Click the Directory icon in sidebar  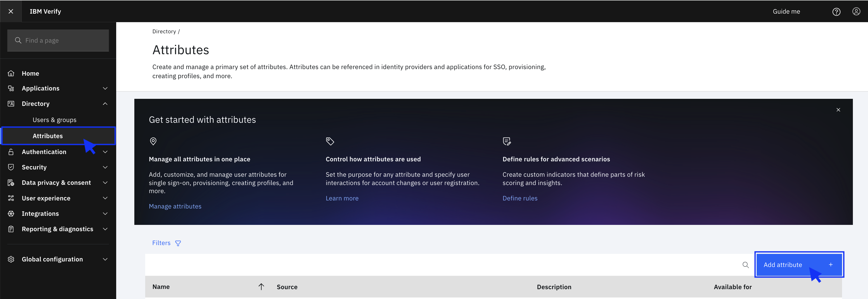[x=11, y=104]
